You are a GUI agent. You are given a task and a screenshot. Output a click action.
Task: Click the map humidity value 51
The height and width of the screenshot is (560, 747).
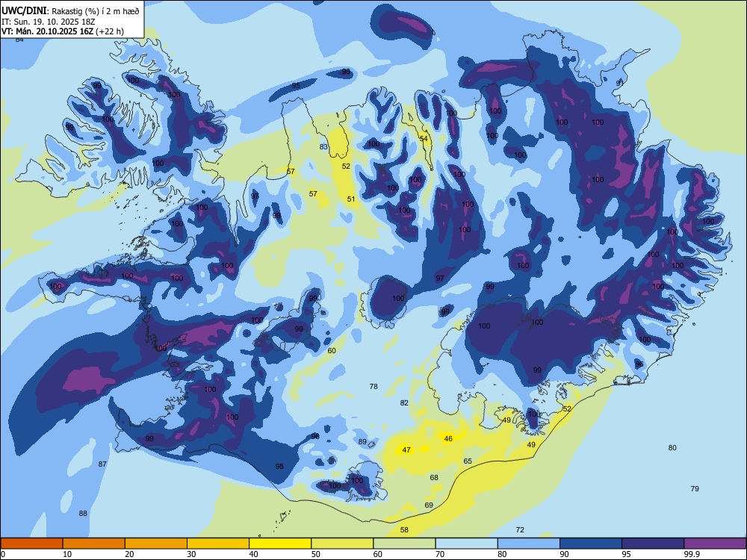point(351,199)
